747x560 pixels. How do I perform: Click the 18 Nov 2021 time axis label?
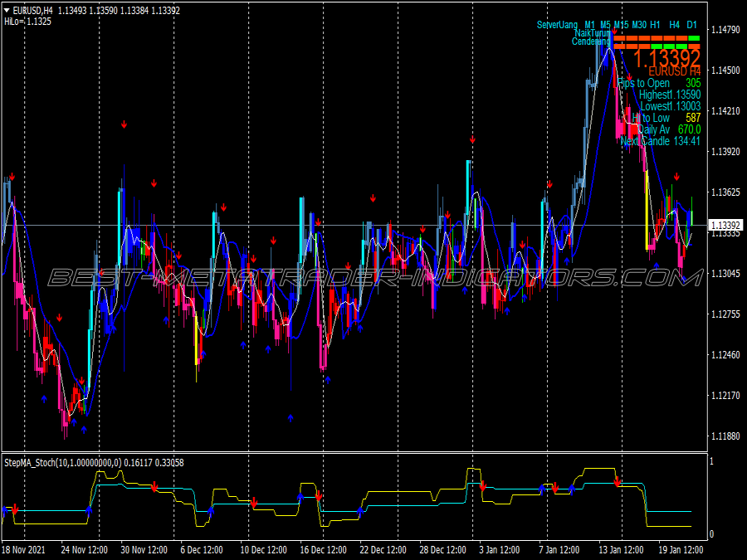point(24,550)
